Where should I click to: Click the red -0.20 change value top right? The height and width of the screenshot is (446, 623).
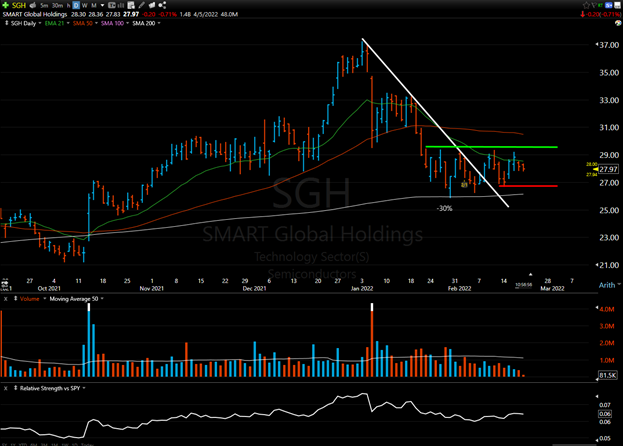pos(593,14)
